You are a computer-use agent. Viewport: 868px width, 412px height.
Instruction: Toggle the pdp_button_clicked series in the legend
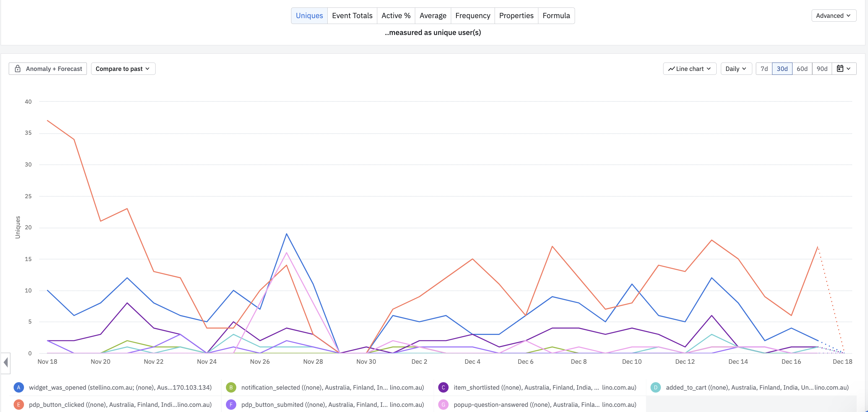pyautogui.click(x=120, y=405)
